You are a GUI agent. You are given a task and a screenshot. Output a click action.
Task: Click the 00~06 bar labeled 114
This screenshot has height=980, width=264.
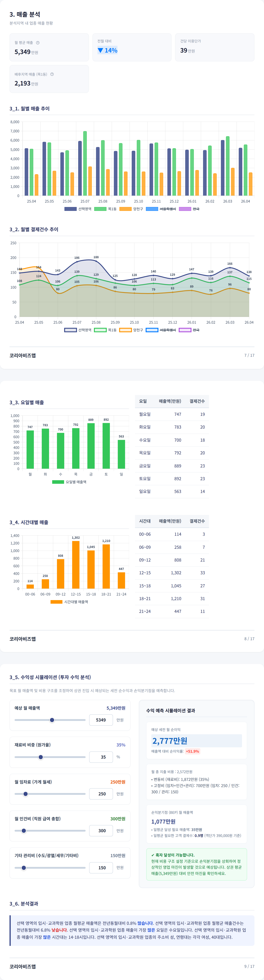(x=30, y=586)
